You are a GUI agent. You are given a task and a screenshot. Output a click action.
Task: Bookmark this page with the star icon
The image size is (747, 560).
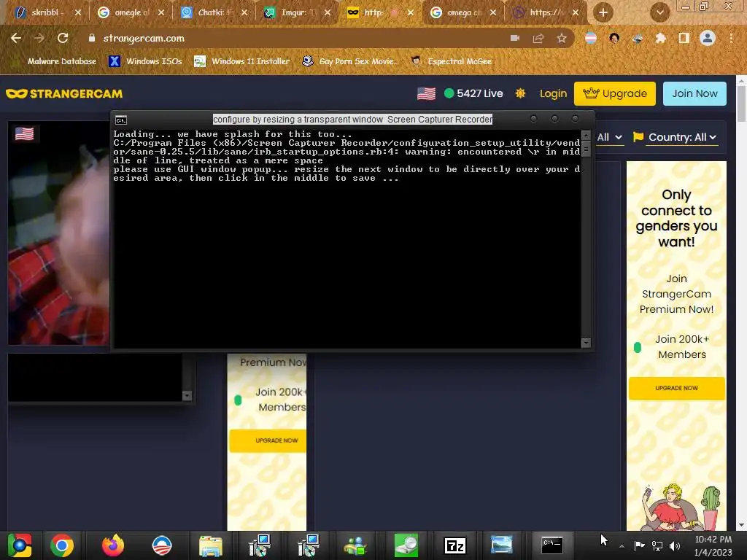tap(562, 38)
